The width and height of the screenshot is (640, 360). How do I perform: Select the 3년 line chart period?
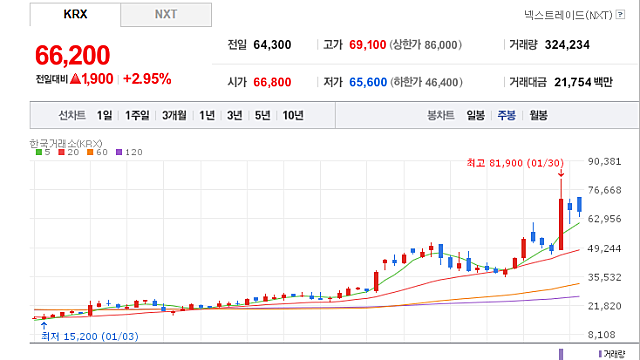click(234, 116)
